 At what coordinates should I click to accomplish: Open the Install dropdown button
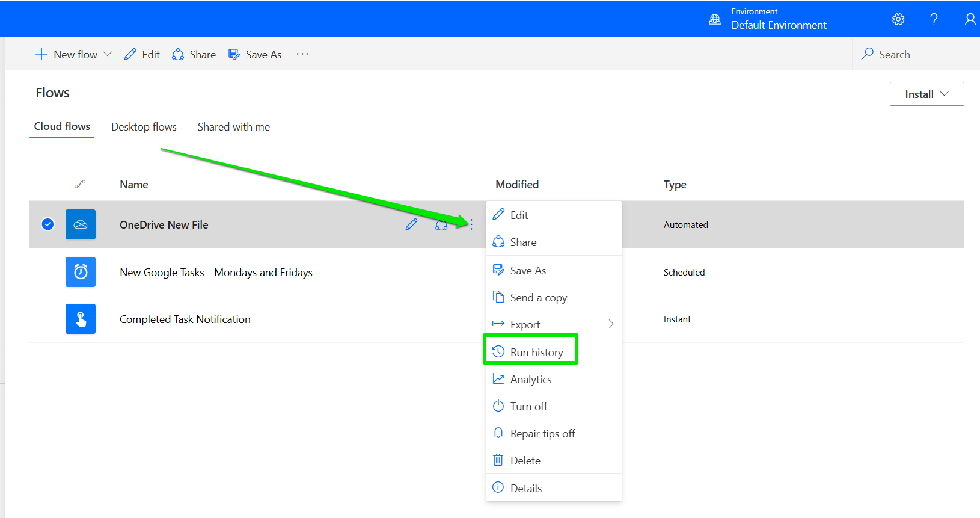[x=926, y=94]
